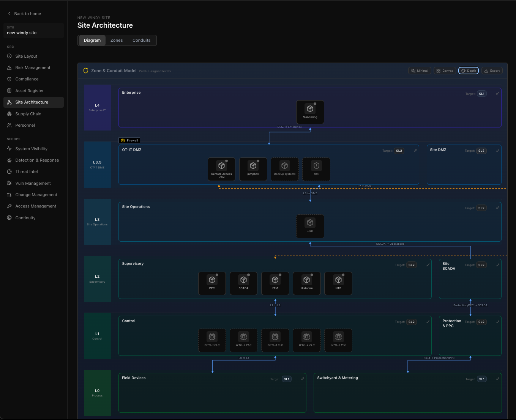
Task: Click Enterprise target SL1 badge
Action: 482,94
